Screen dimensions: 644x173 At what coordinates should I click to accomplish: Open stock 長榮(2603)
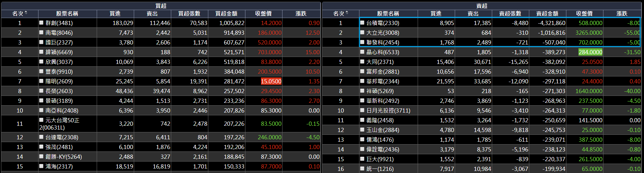[x=59, y=91]
